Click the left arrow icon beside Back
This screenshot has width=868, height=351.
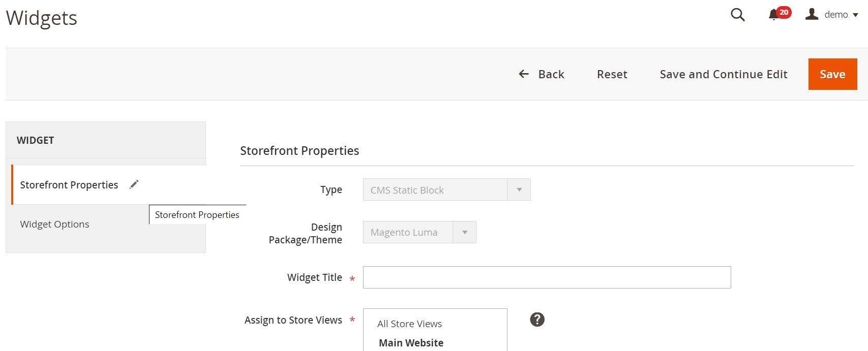tap(524, 74)
